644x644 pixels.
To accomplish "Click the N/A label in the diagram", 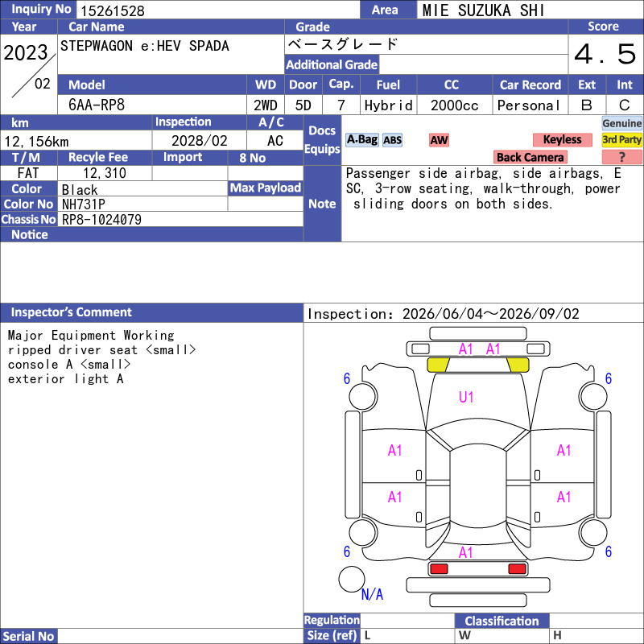I will coord(372,594).
